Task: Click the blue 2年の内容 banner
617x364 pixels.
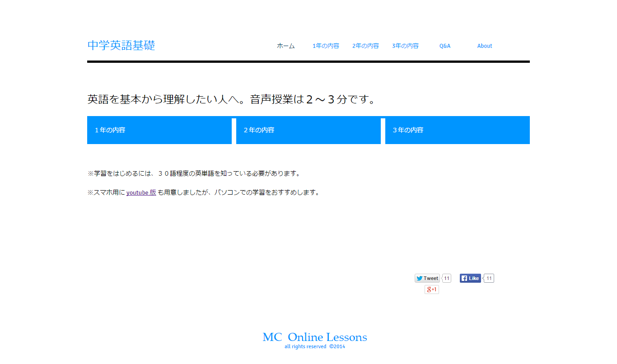Action: (x=308, y=130)
